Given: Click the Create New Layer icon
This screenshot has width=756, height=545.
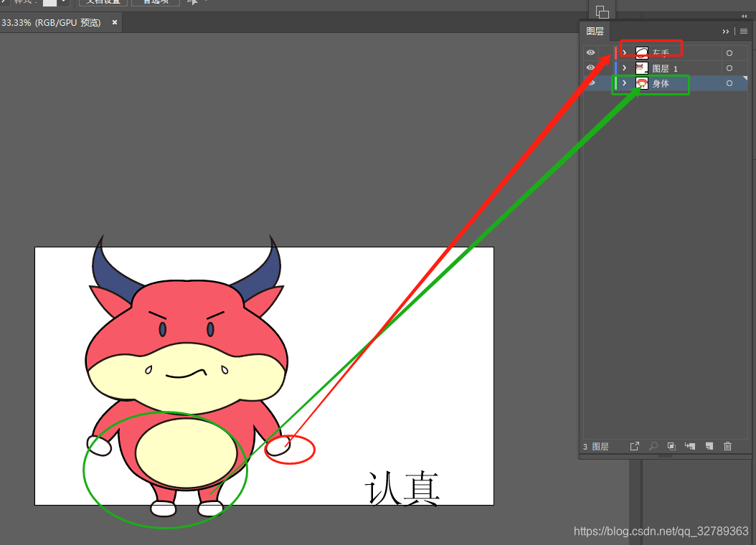Looking at the screenshot, I should [x=709, y=446].
